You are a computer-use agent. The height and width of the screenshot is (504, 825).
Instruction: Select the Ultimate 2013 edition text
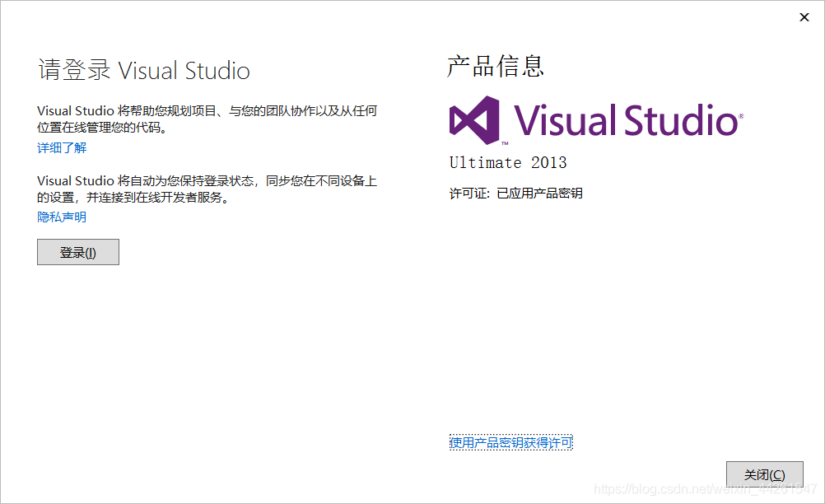(508, 162)
